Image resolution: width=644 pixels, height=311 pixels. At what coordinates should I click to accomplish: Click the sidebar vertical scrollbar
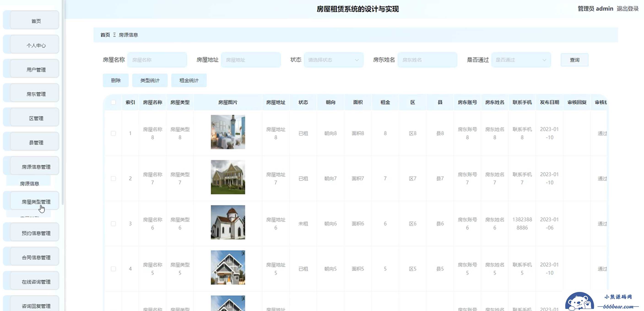click(63, 102)
